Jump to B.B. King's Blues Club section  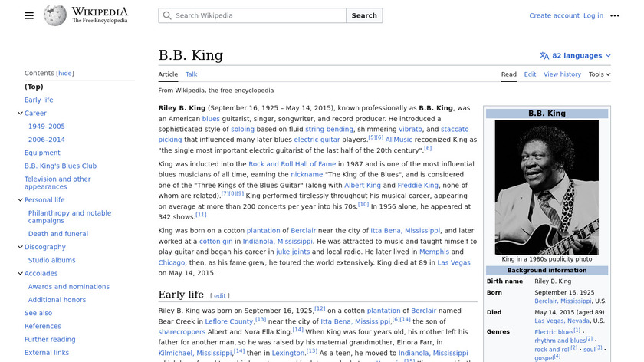61,166
